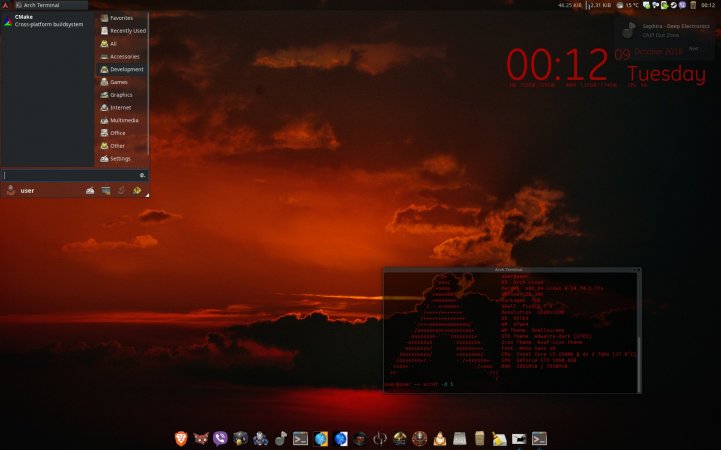Image resolution: width=721 pixels, height=450 pixels.
Task: Launch the robot figure app in the dock
Action: pyautogui.click(x=260, y=439)
